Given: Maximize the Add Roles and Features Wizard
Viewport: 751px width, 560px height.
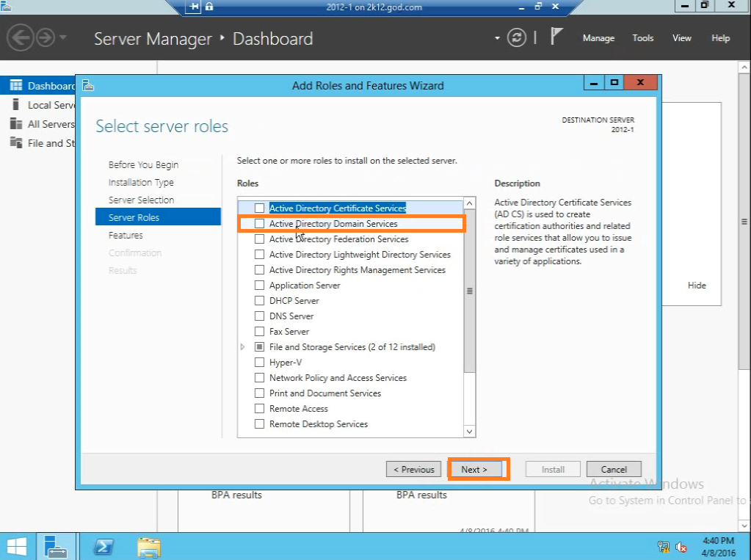Looking at the screenshot, I should (614, 83).
